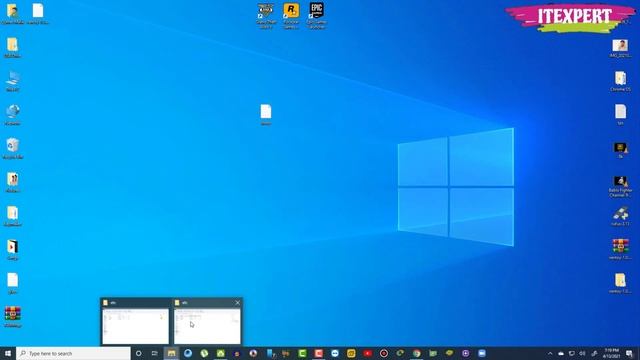This screenshot has width=640, height=360.
Task: Open the Action Center notifications icon
Action: (x=630, y=353)
